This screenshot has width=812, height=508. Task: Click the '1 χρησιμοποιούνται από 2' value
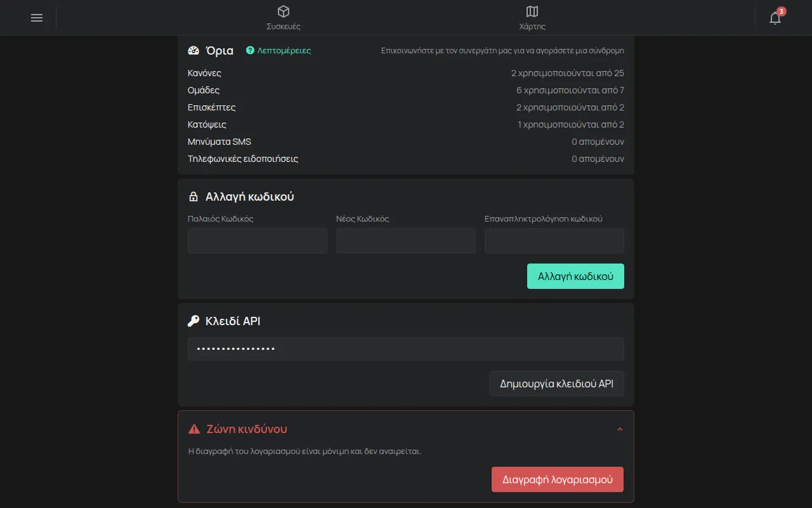point(571,124)
